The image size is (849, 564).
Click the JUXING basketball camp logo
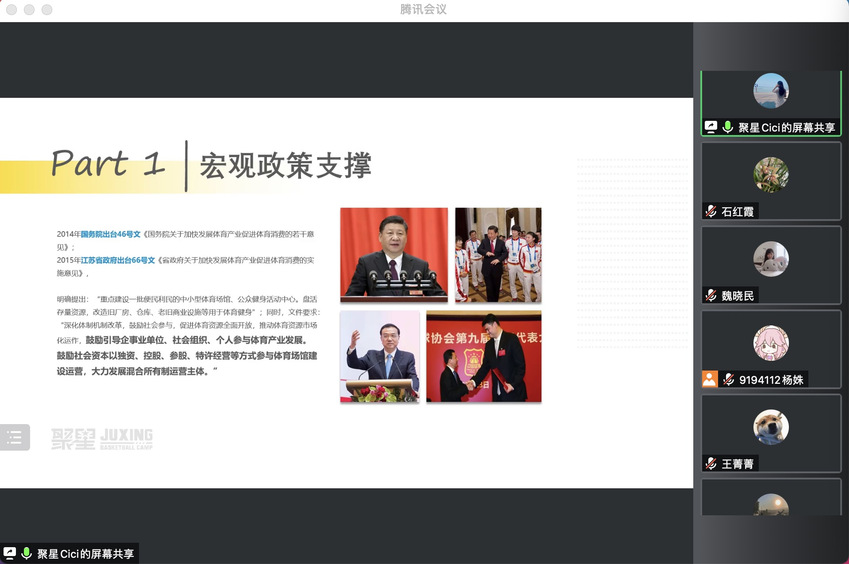pyautogui.click(x=102, y=438)
